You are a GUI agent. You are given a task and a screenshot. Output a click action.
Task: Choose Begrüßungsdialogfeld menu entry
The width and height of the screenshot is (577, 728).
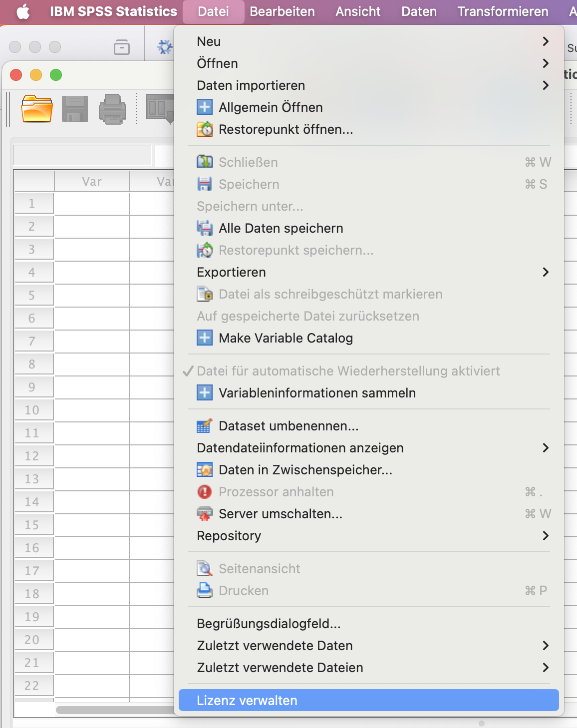click(x=368, y=624)
